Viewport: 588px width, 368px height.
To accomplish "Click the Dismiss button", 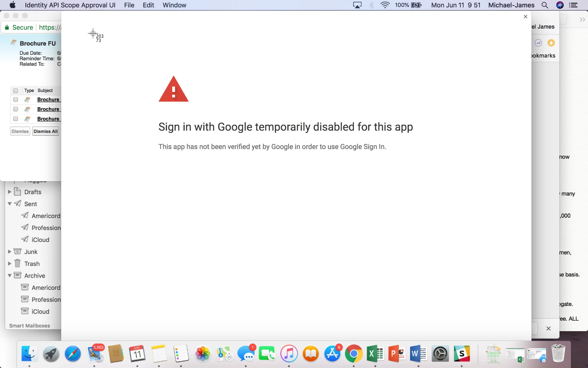I will pyautogui.click(x=20, y=131).
